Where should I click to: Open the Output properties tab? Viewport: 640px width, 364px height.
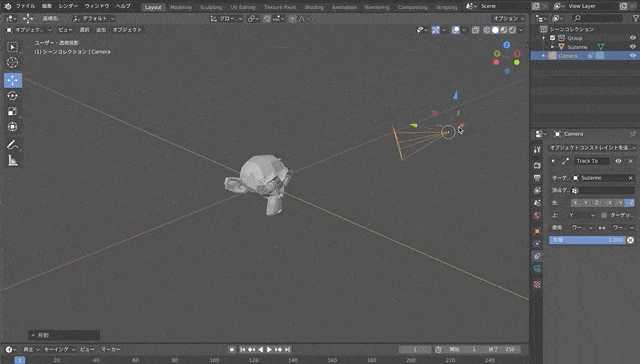point(537,178)
